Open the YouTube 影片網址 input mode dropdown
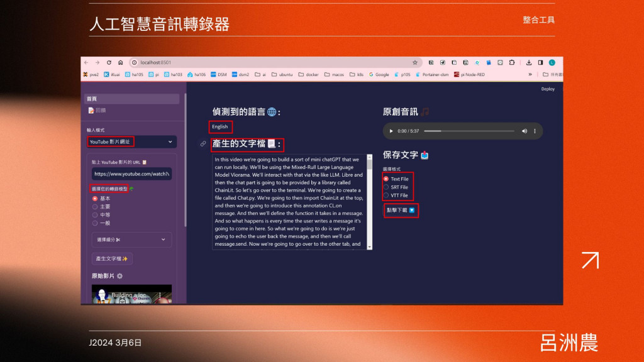644x362 pixels. pyautogui.click(x=131, y=141)
